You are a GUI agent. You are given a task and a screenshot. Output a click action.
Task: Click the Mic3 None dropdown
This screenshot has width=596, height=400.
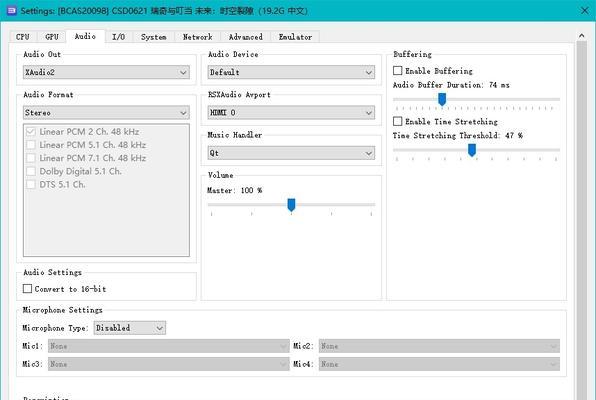168,364
